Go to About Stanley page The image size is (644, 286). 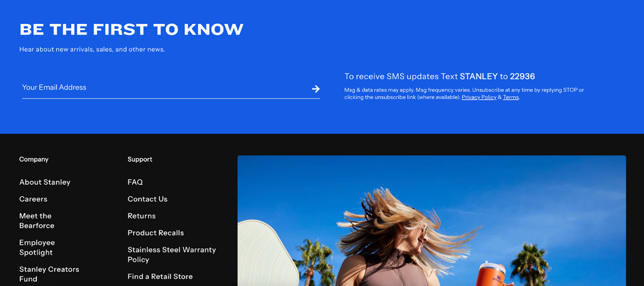(x=45, y=182)
